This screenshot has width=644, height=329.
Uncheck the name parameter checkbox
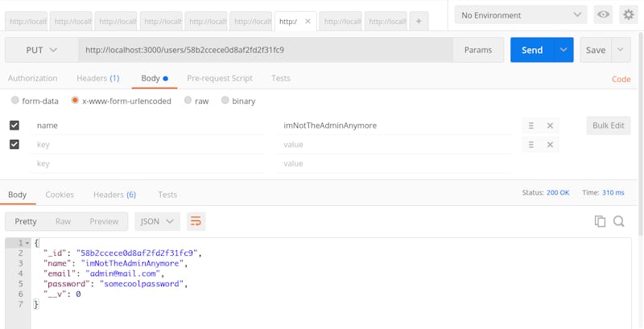[x=14, y=125]
